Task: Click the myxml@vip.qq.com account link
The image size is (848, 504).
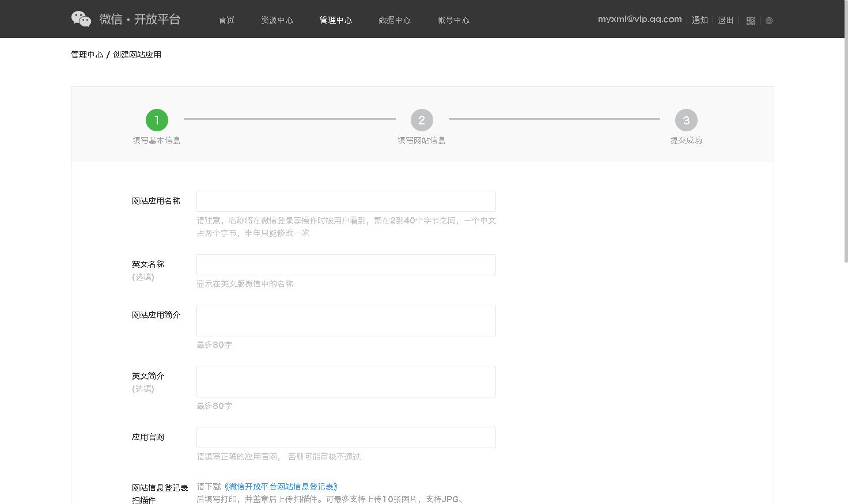Action: [639, 19]
